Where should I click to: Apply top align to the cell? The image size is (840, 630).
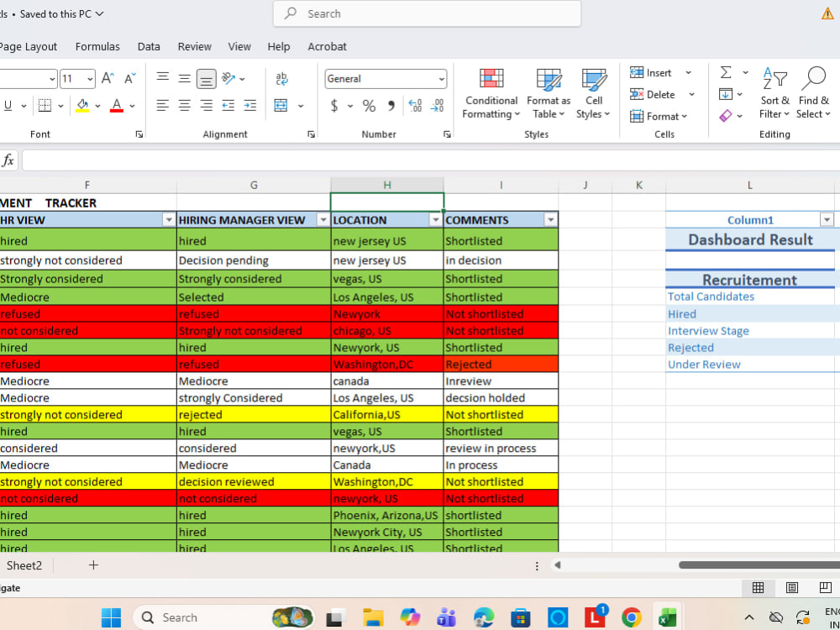click(x=163, y=77)
